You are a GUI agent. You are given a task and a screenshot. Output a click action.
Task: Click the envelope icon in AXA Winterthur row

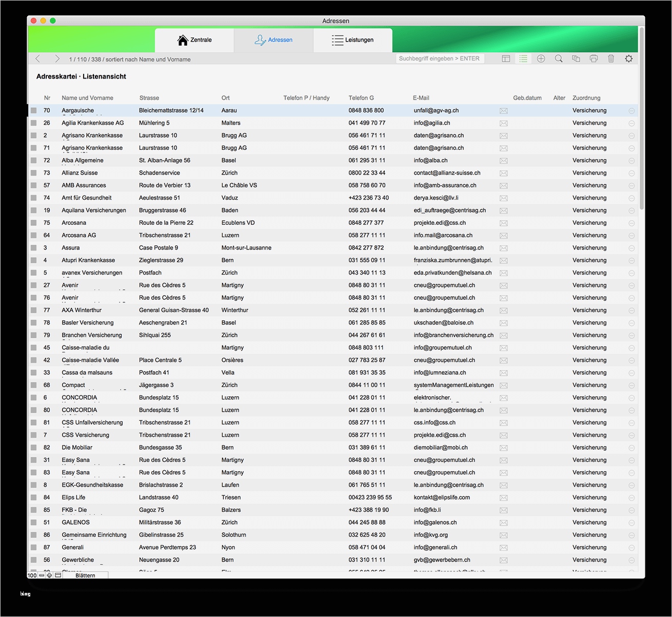click(504, 311)
